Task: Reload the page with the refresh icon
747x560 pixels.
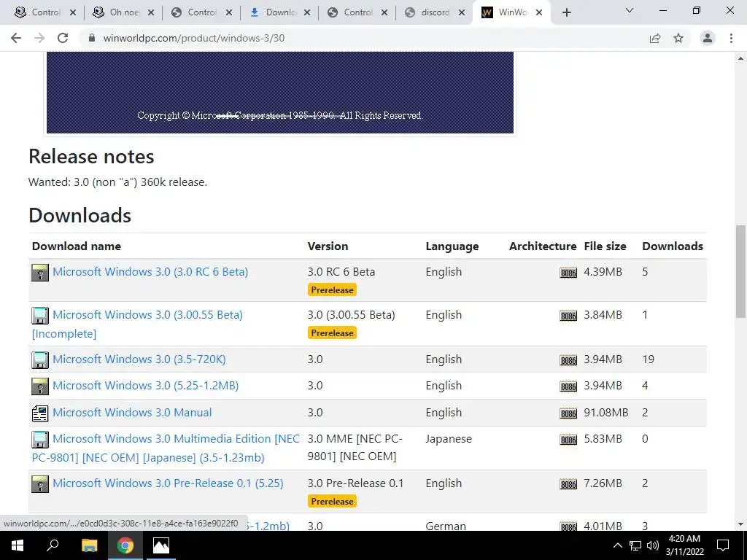Action: 63,38
